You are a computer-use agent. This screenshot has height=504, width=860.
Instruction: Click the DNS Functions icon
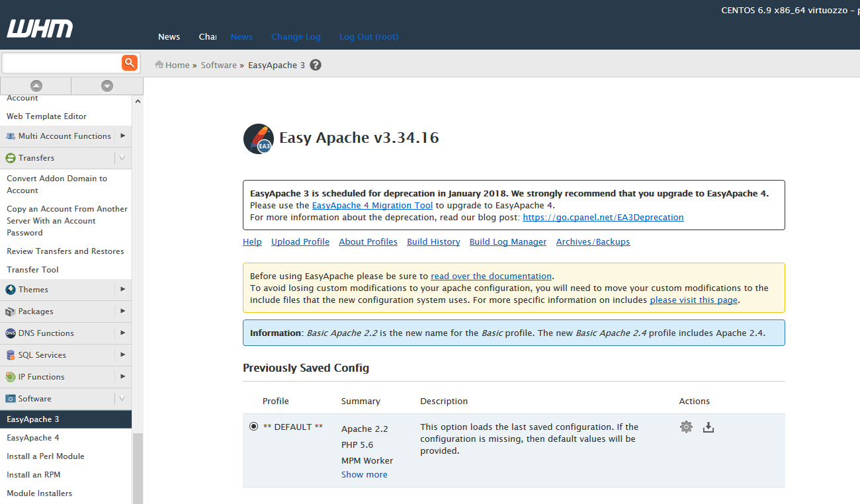pyautogui.click(x=11, y=333)
